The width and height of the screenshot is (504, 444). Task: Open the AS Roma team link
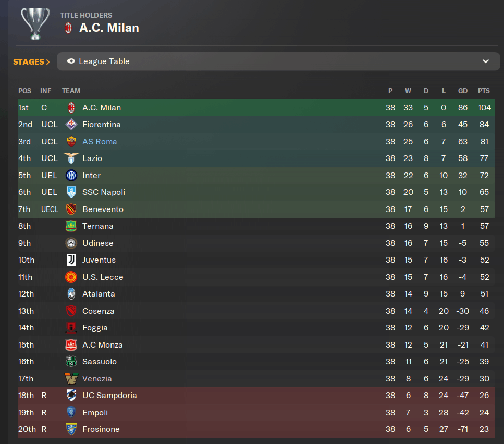(100, 142)
